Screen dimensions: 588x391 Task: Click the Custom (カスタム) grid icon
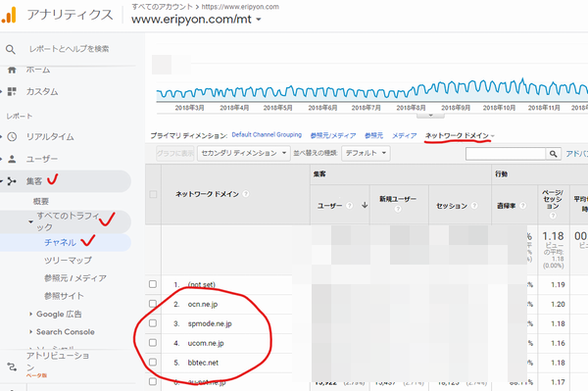(12, 91)
